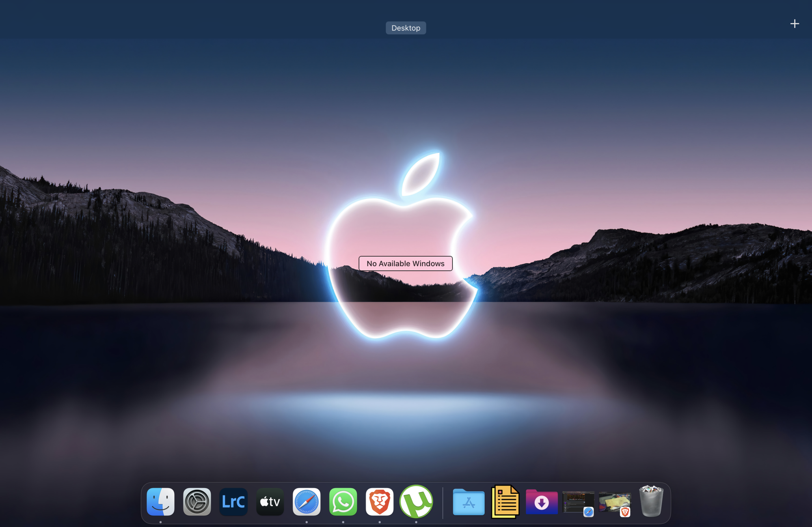Open the yellow documents stack icon
This screenshot has height=527, width=812.
click(x=505, y=502)
